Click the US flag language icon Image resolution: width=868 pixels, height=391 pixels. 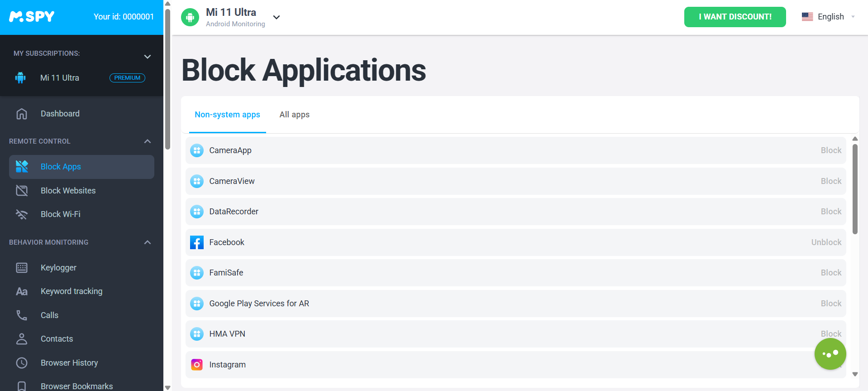pos(807,17)
